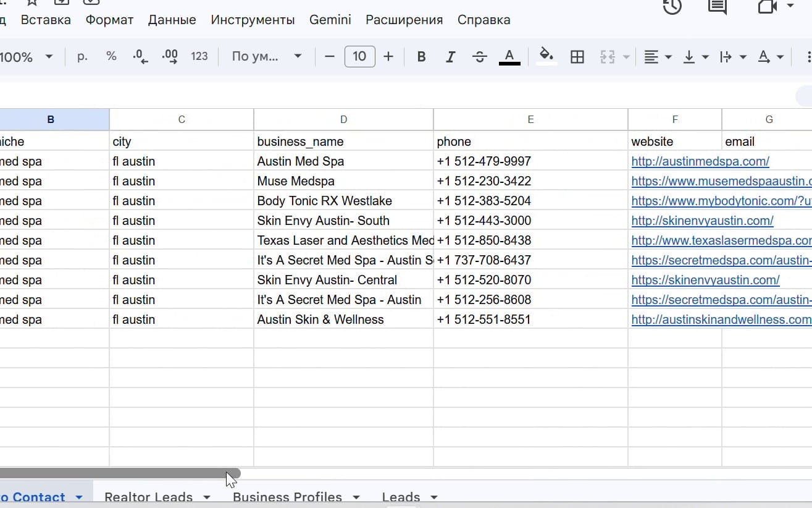Select column C header
Screen dimensions: 812x508
tap(182, 119)
